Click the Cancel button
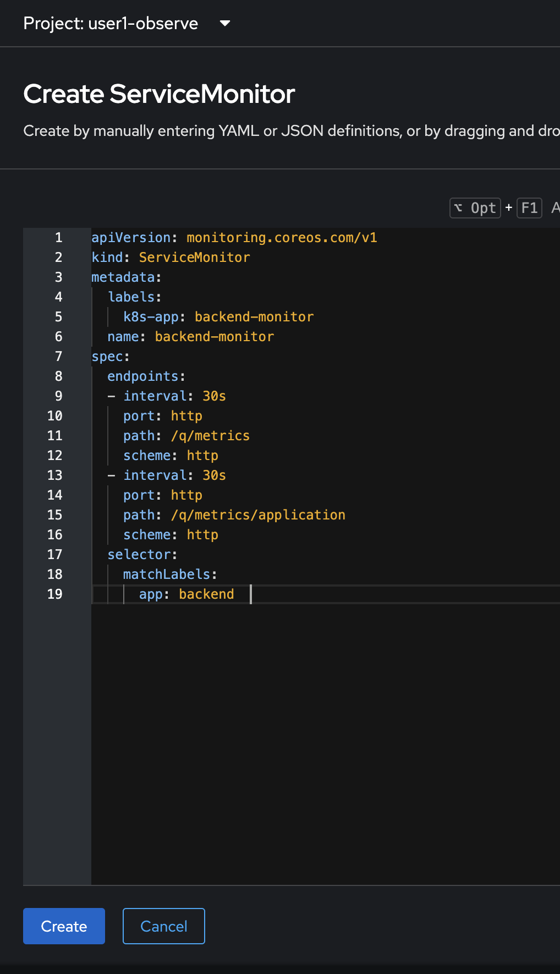Screen dimensions: 560x974 pos(164,926)
